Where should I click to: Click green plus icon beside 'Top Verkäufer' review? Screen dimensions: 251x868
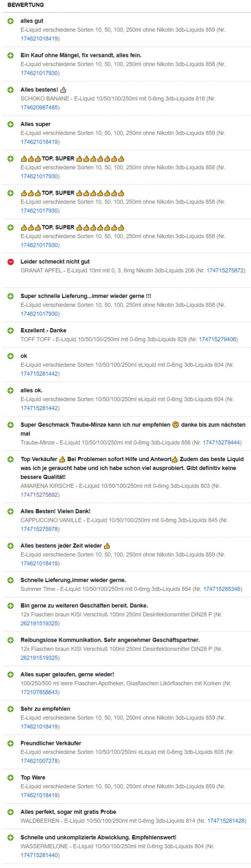tap(11, 459)
